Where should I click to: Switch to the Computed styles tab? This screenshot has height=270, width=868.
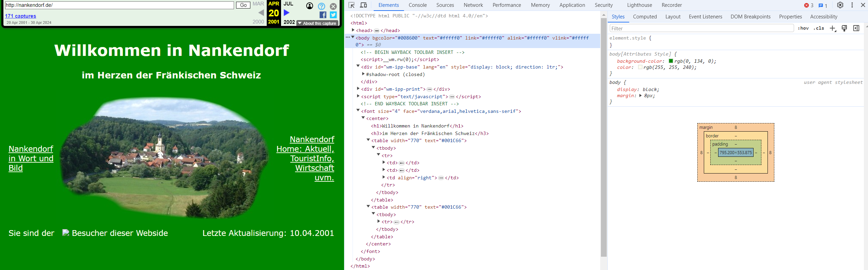tap(645, 17)
